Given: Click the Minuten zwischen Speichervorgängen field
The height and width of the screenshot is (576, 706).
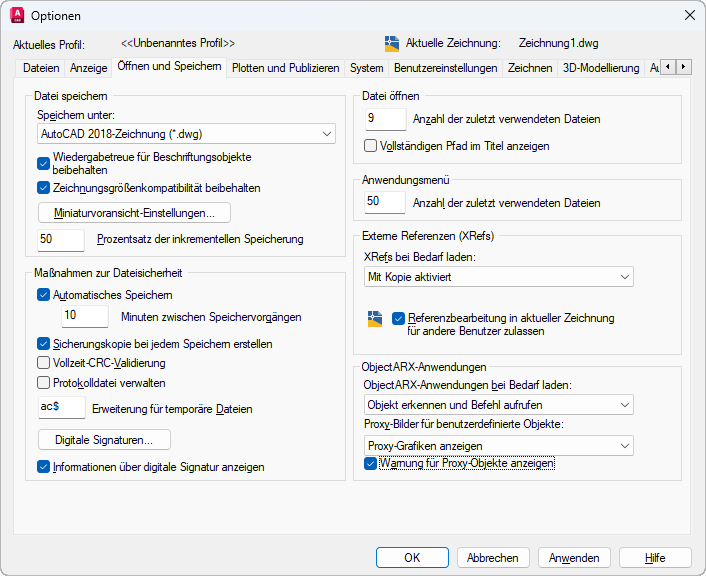Looking at the screenshot, I should pos(85,316).
